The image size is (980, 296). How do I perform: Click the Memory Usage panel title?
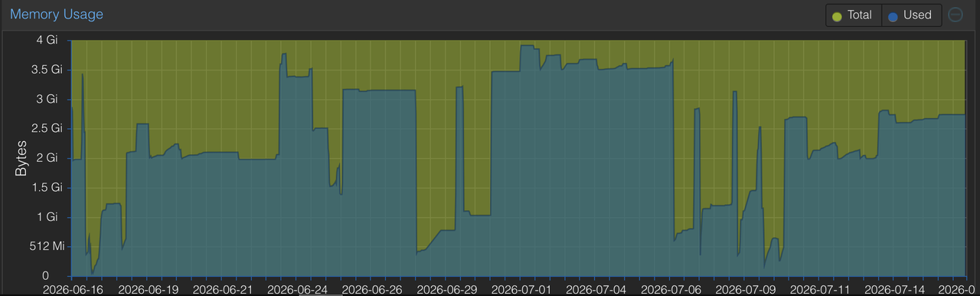(x=57, y=15)
